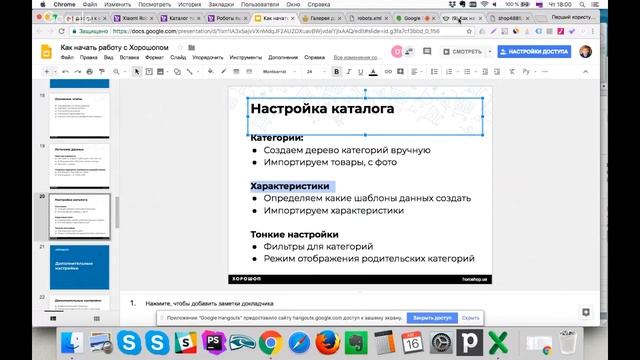Image resolution: width=640 pixels, height=360 pixels.
Task: Click the Настройки доступа share button
Action: (x=534, y=52)
